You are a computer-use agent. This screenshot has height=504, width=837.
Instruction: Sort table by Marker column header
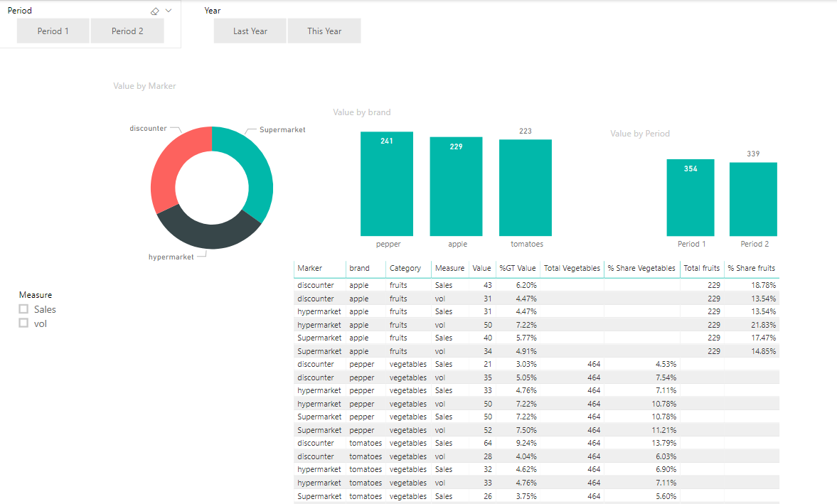[309, 268]
